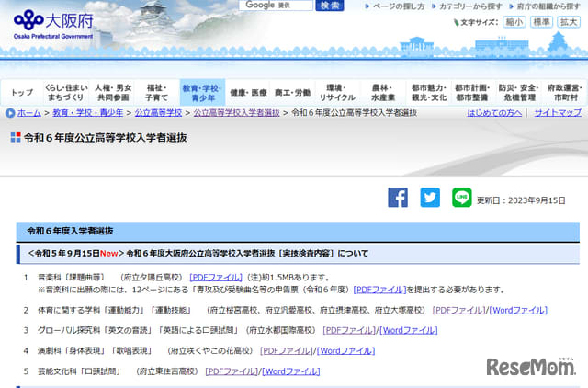Viewport: 588px width, 388px height.
Task: Open 公立高等学校 breadcrumb link
Action: [158, 113]
